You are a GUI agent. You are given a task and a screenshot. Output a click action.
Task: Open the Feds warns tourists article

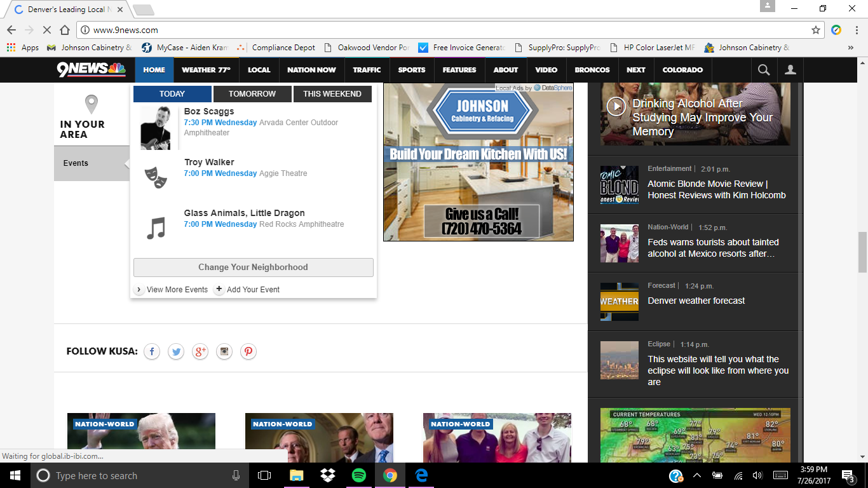713,248
